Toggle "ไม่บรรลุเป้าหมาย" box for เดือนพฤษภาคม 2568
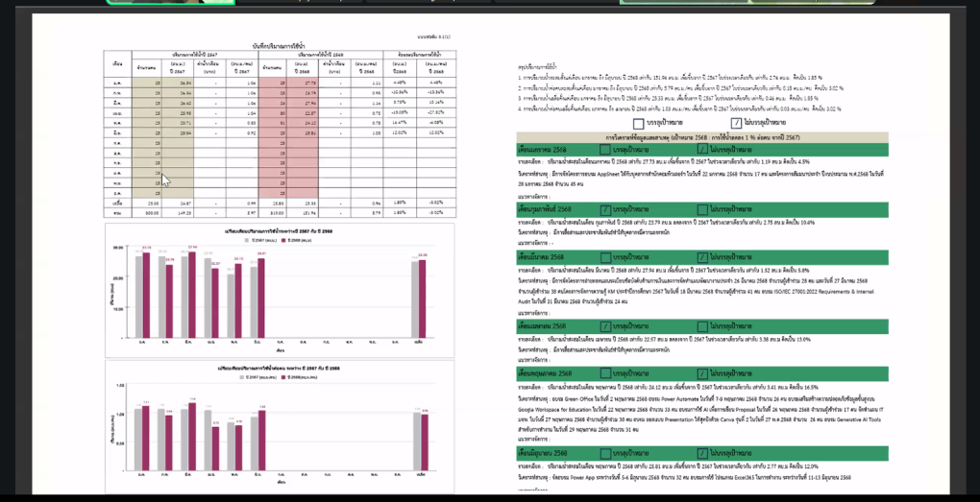 click(703, 373)
